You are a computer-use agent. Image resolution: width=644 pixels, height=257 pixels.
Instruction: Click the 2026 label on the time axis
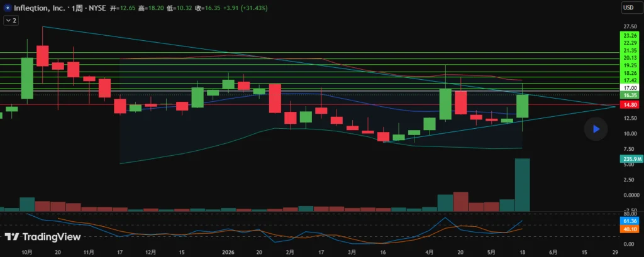229,252
